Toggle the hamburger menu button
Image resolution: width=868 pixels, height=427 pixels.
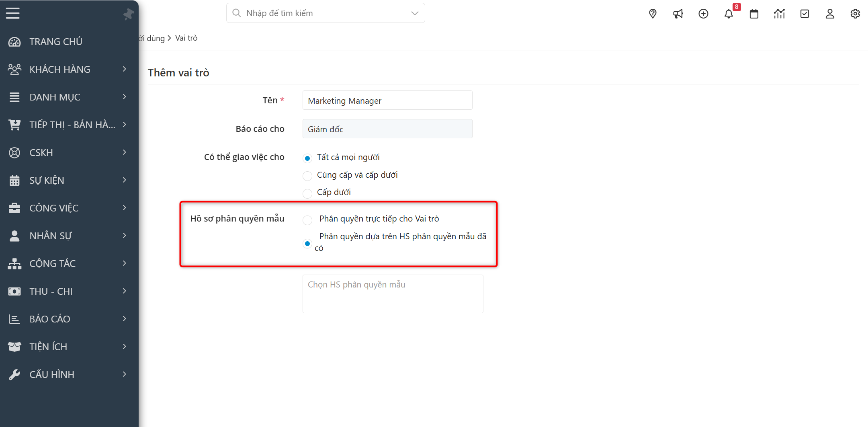tap(13, 13)
